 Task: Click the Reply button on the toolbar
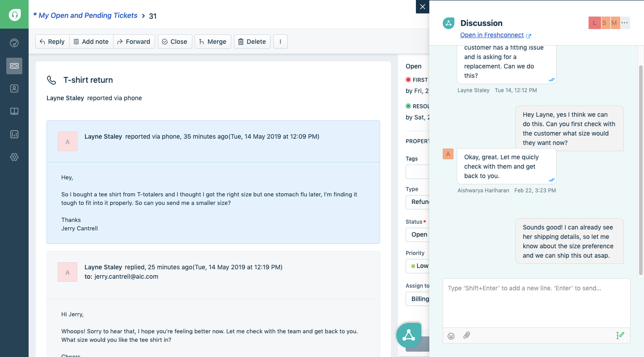[x=52, y=41]
